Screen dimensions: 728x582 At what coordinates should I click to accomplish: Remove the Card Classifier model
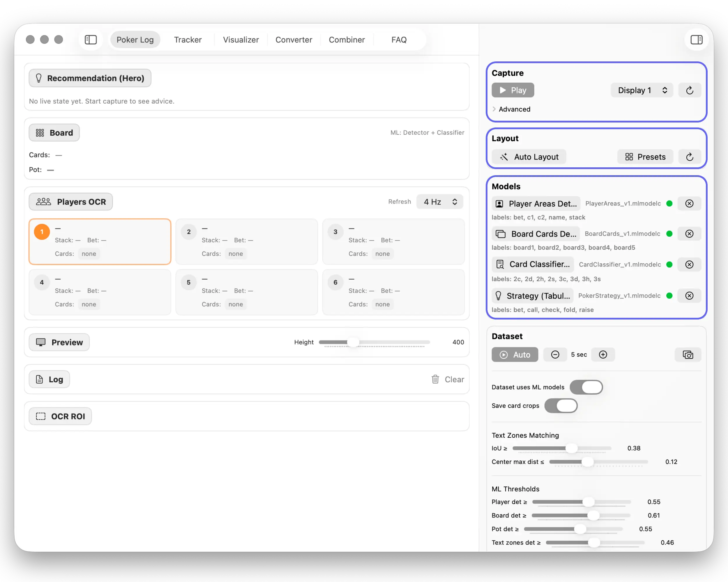(x=689, y=265)
